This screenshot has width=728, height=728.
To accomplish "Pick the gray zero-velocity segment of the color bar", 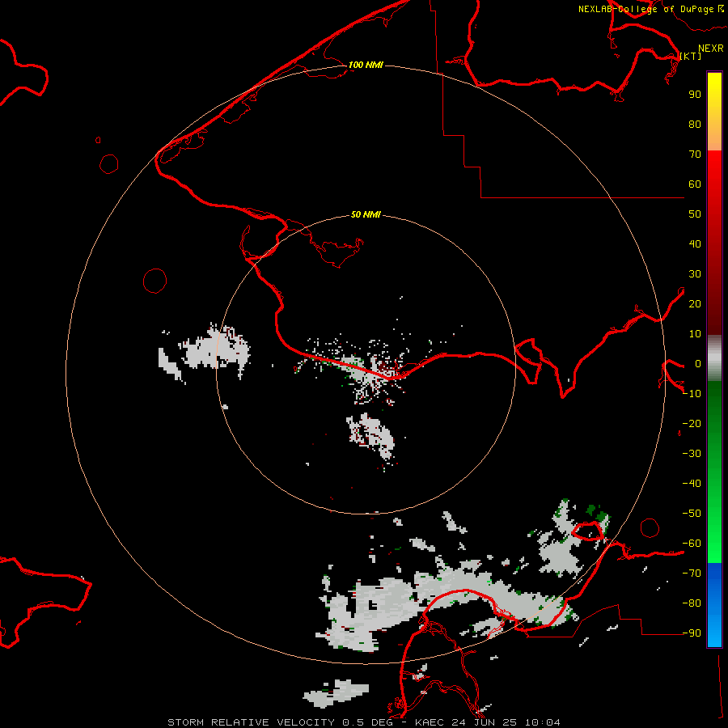I will (714, 358).
